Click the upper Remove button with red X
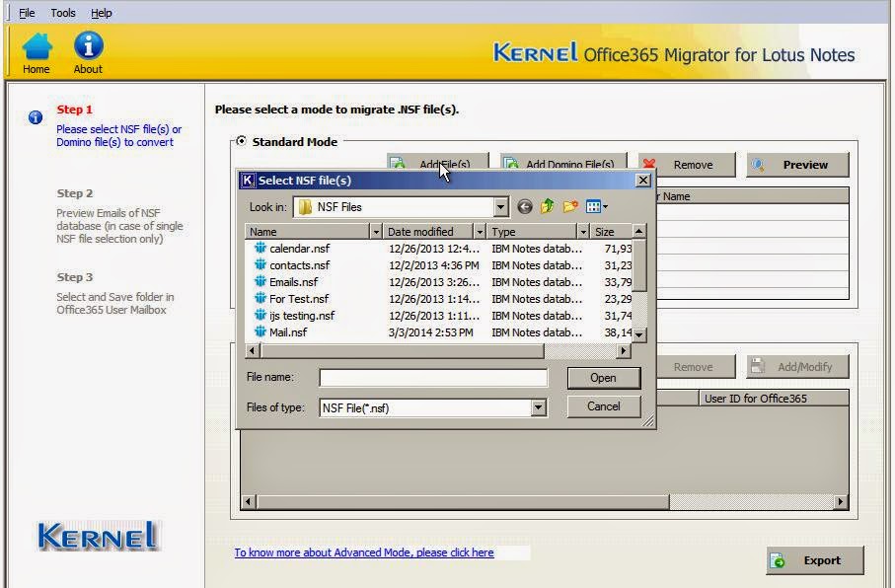Image resolution: width=895 pixels, height=588 pixels. [687, 165]
